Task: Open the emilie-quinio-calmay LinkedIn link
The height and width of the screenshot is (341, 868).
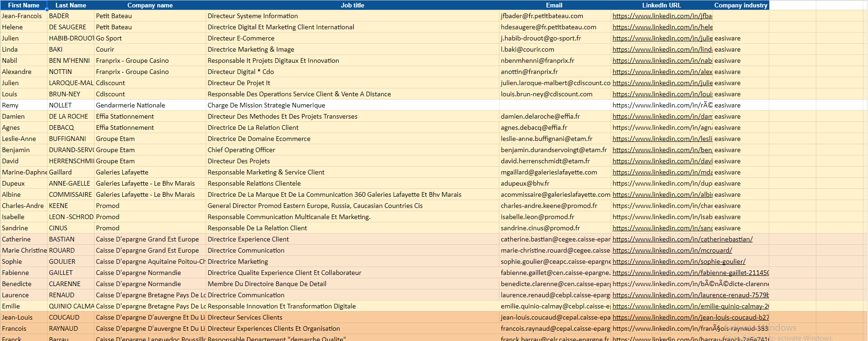Action: click(690, 306)
